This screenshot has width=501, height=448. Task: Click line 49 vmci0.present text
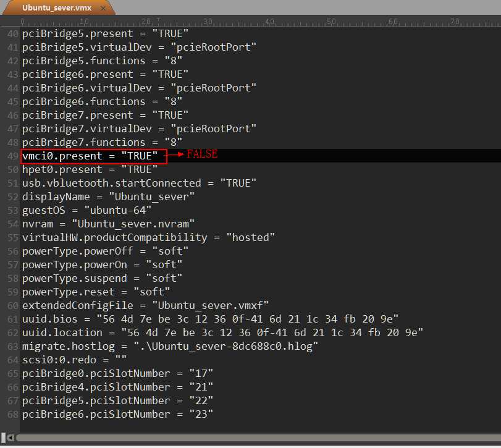pyautogui.click(x=90, y=156)
